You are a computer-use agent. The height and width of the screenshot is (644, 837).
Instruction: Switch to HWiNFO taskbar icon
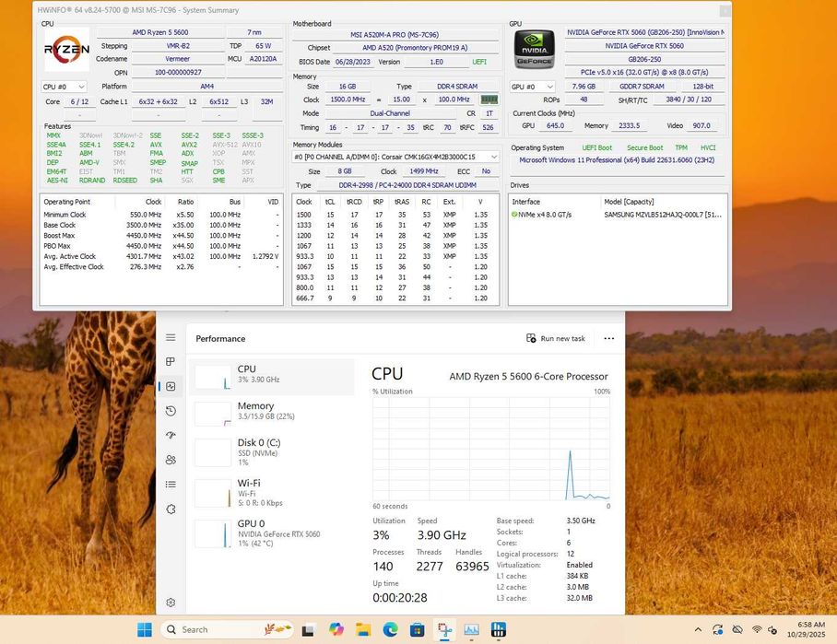498,629
